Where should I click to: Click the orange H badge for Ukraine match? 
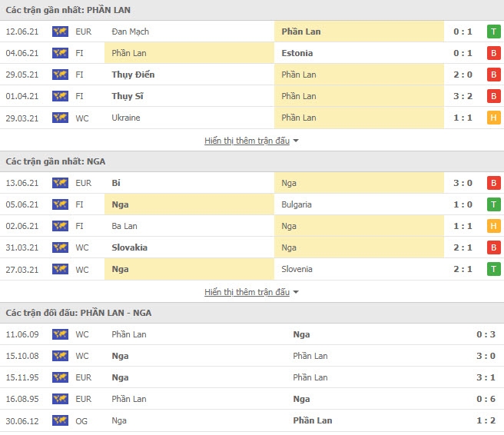coord(493,118)
